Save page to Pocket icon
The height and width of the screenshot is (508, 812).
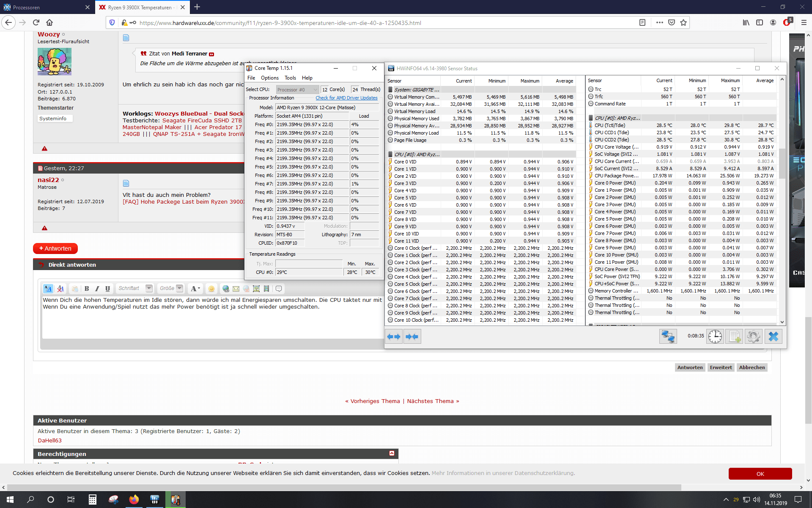[672, 22]
